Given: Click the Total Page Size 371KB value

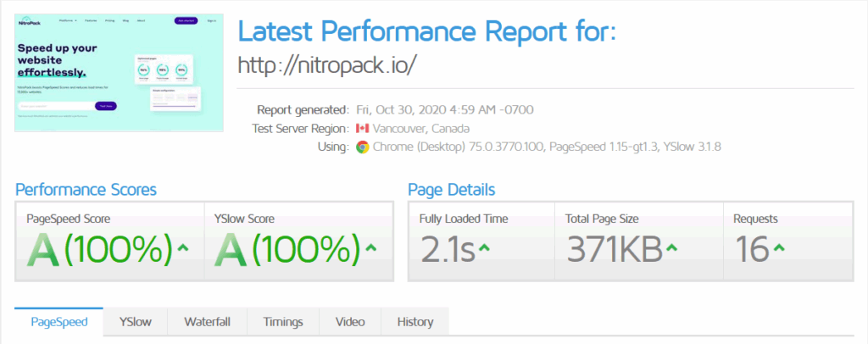Looking at the screenshot, I should coord(615,247).
